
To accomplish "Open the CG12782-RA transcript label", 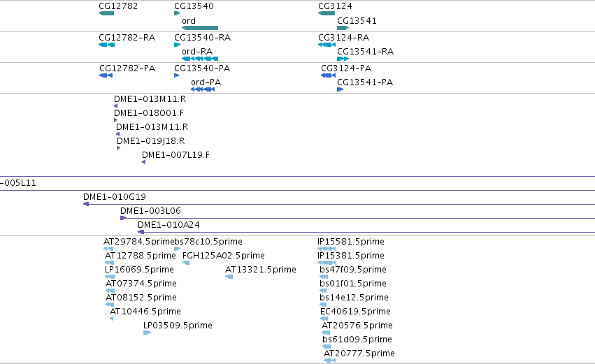I will (127, 38).
